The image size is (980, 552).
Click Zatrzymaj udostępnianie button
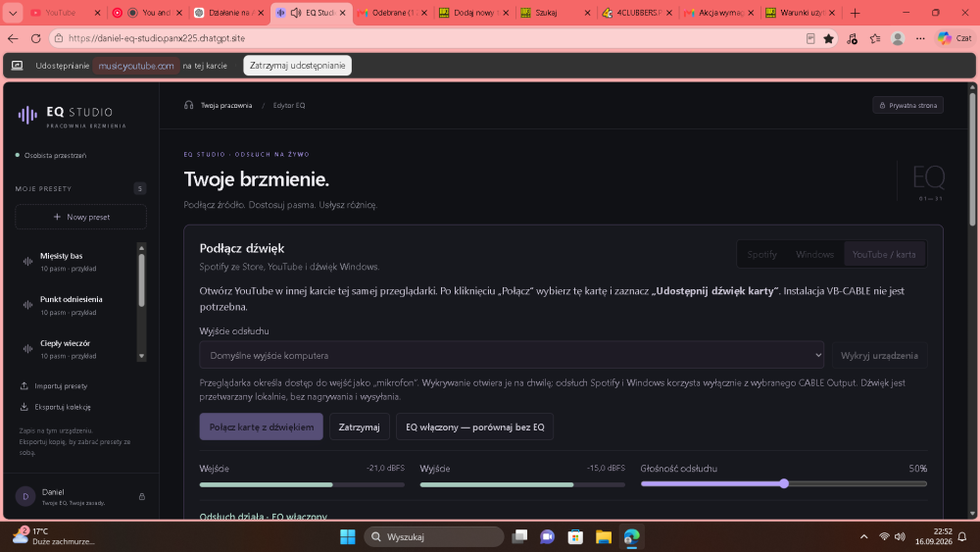[298, 66]
